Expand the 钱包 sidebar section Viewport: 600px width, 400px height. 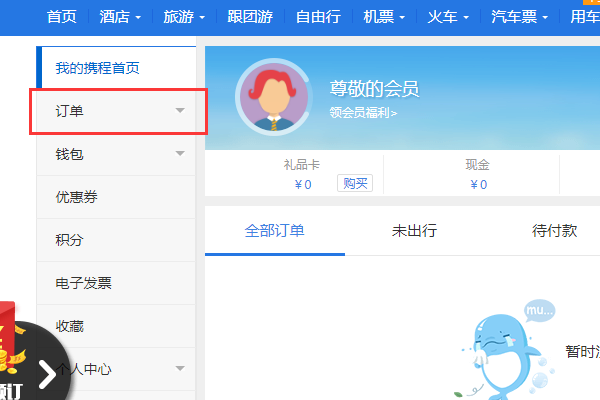tap(116, 154)
